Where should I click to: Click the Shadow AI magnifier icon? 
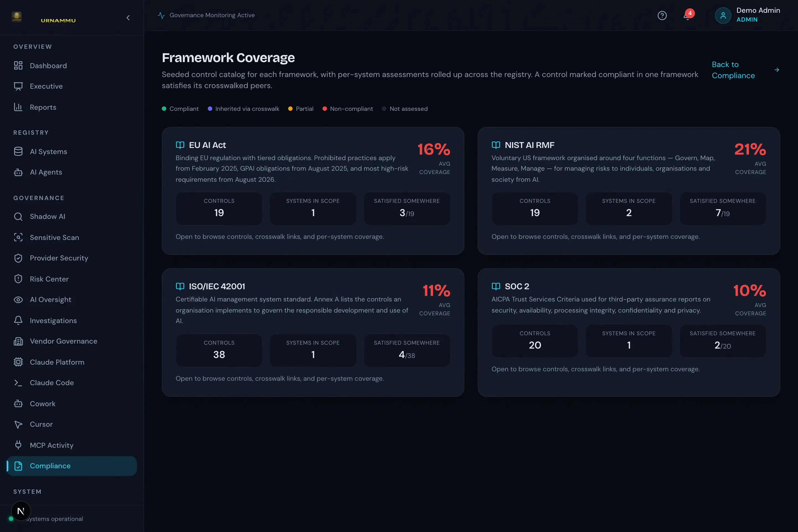18,216
